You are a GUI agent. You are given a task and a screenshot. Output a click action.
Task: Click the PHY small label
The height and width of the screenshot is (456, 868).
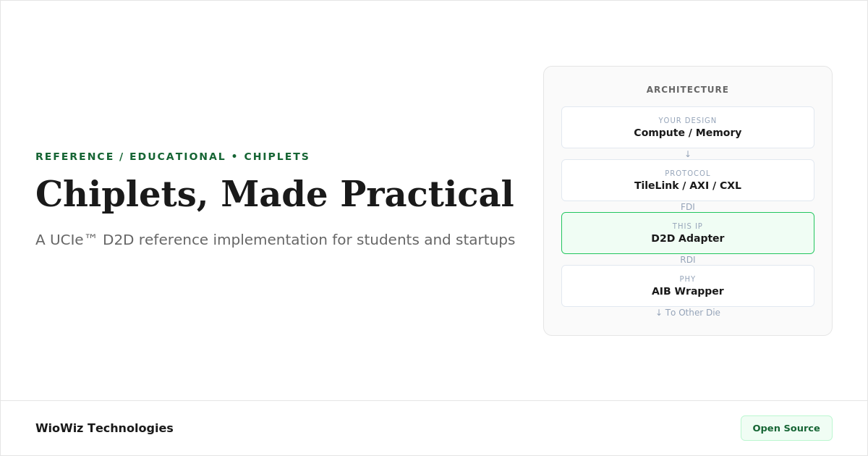(687, 279)
